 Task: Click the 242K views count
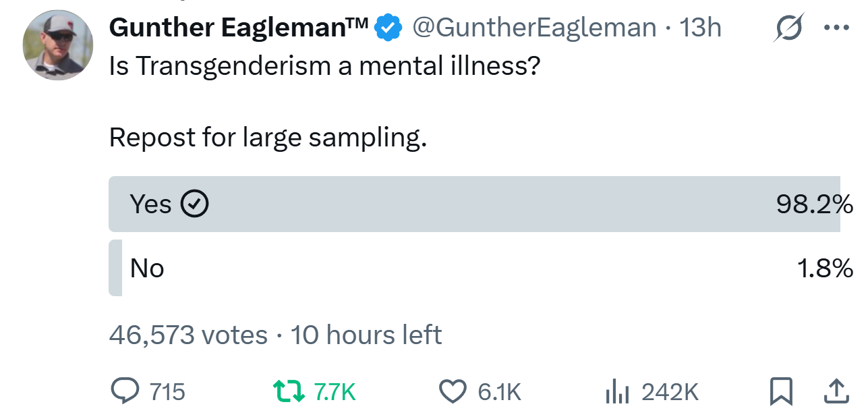[670, 392]
